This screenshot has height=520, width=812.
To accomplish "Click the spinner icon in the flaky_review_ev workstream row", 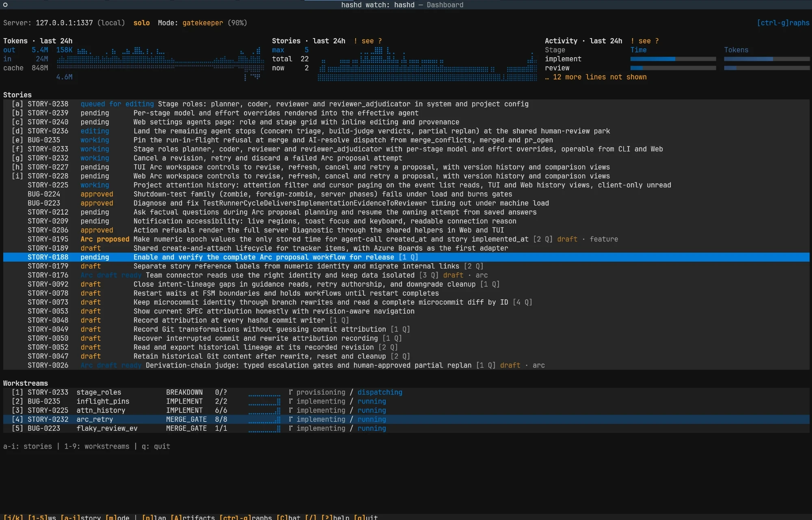I will coord(291,428).
